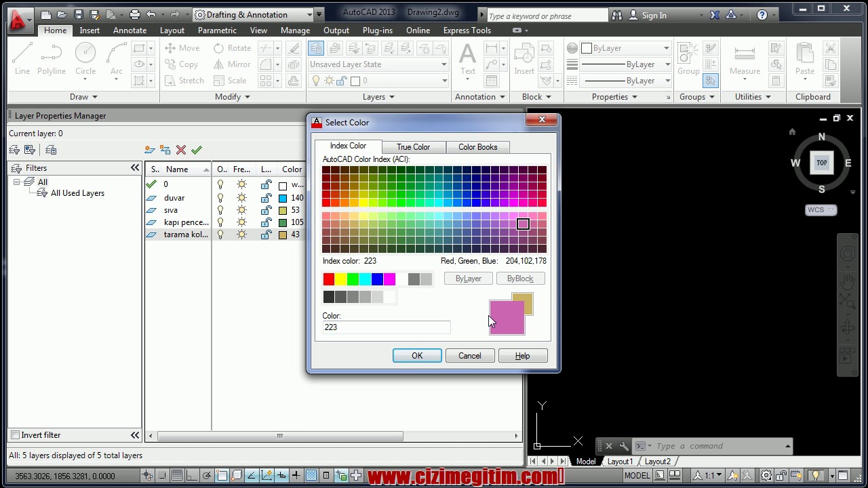Click OK in Select Color dialog
868x488 pixels.
point(417,356)
